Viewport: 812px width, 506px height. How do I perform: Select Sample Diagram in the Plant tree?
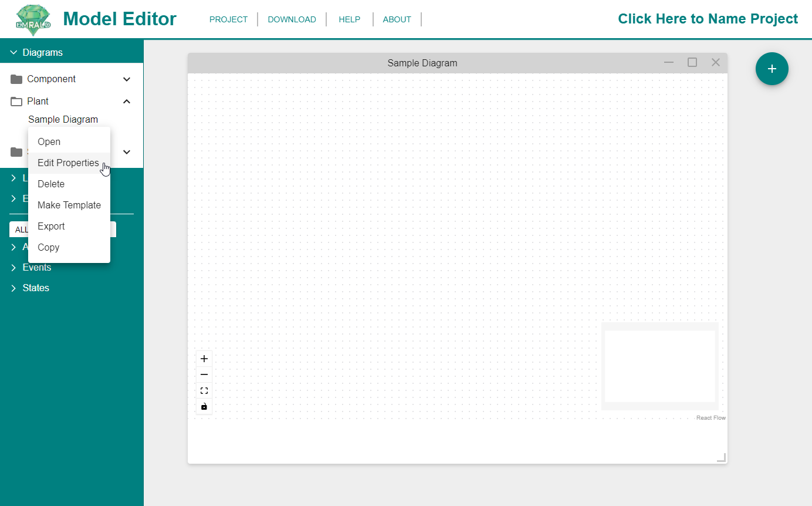point(63,119)
